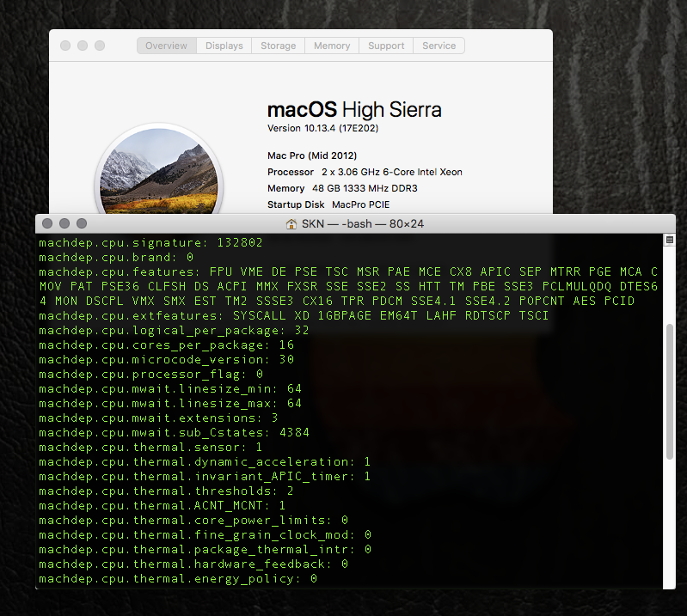687x616 pixels.
Task: Click the mwait.extensions: 3 line
Action: pos(158,418)
